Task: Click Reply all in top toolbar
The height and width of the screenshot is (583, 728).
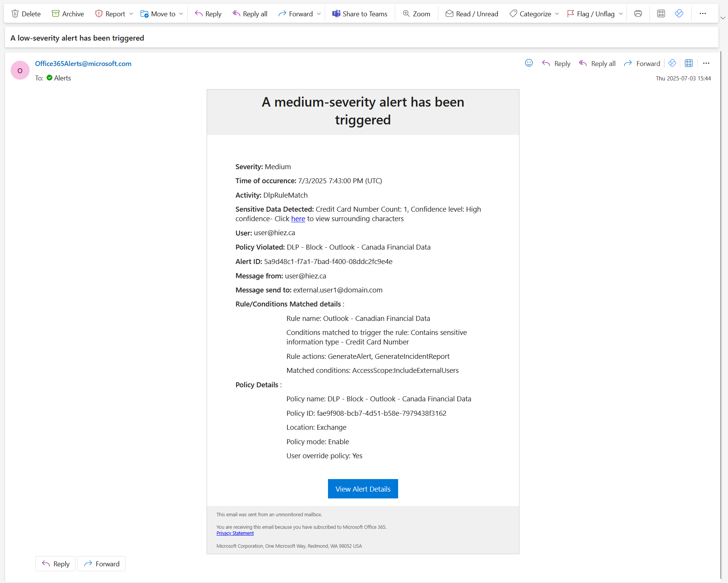Action: point(250,14)
